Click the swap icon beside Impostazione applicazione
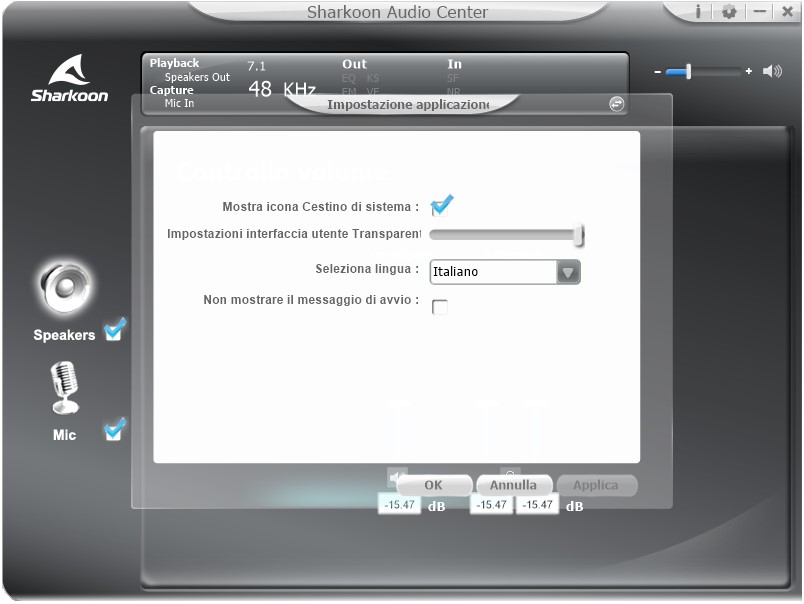The height and width of the screenshot is (604, 804). pos(616,104)
